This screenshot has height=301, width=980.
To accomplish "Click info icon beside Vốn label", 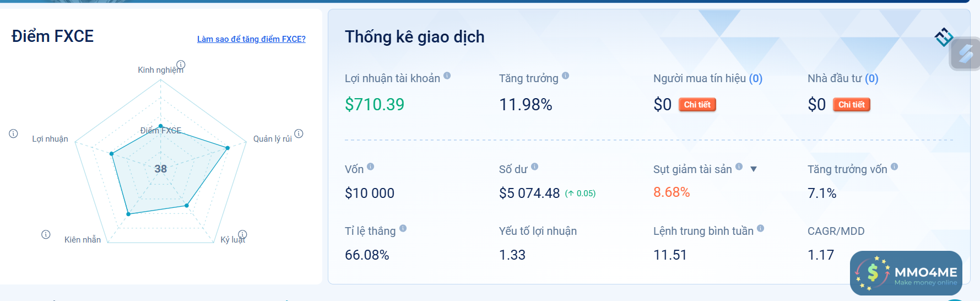I will coord(370,166).
